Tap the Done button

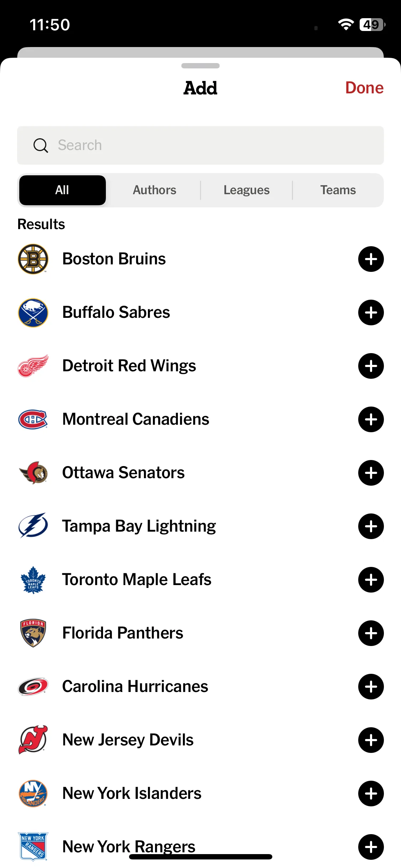(x=364, y=88)
